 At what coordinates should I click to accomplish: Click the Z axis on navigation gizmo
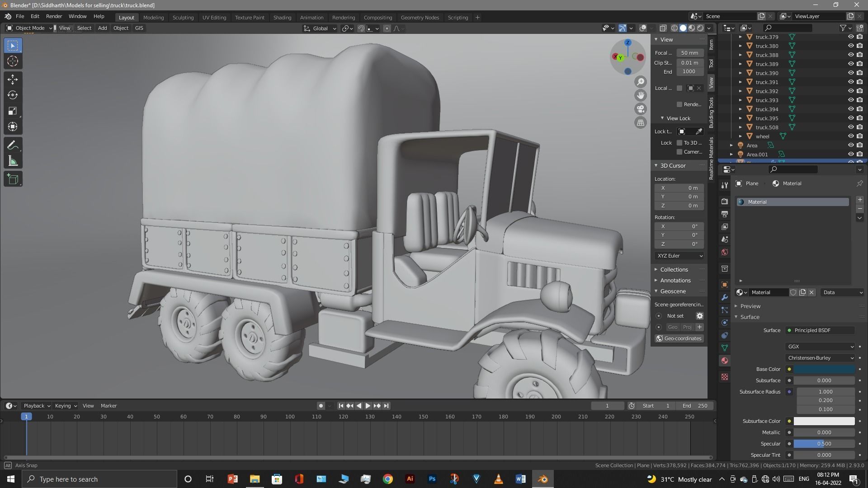[627, 42]
